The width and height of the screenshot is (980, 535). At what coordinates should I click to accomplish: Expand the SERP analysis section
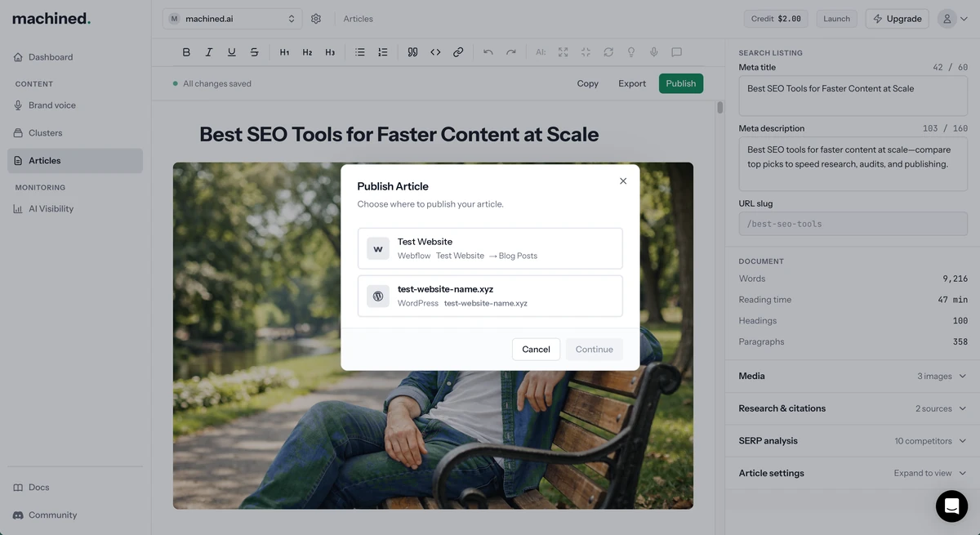pyautogui.click(x=853, y=441)
